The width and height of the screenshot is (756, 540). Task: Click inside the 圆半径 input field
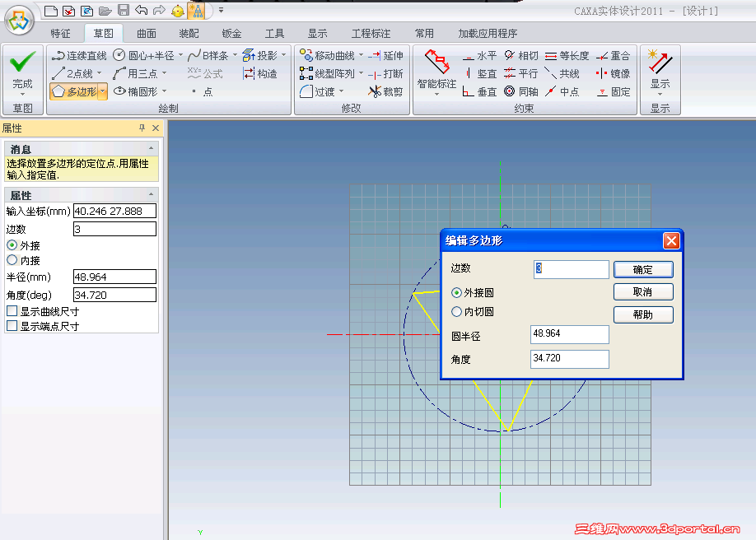click(569, 334)
